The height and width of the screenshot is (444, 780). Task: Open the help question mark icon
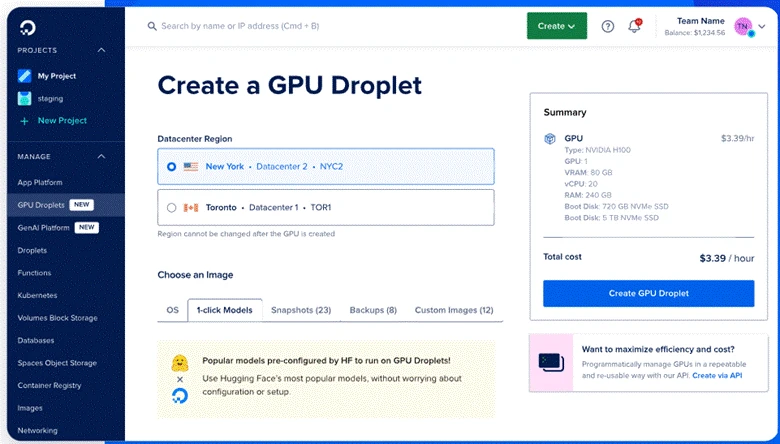(607, 26)
